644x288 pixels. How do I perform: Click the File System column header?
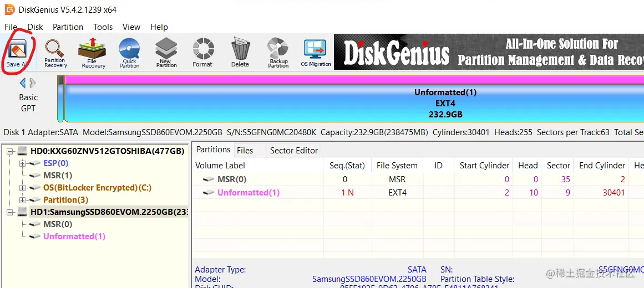(397, 166)
